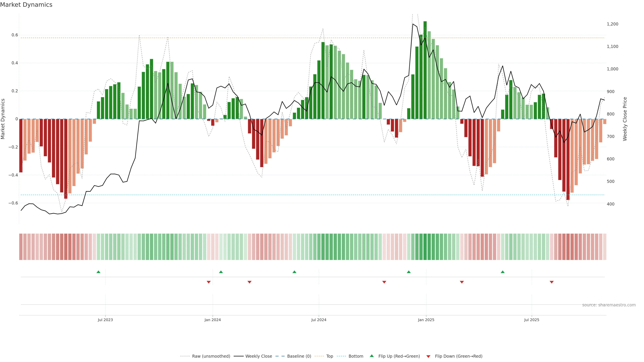
Task: Click the last red flip-down marker after Jul 2025
Action: (x=552, y=282)
